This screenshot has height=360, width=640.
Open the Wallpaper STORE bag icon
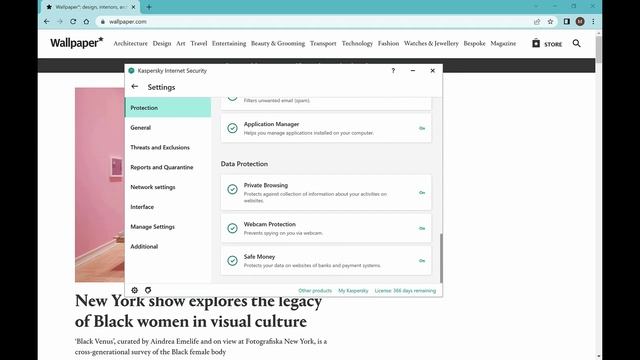(x=536, y=43)
